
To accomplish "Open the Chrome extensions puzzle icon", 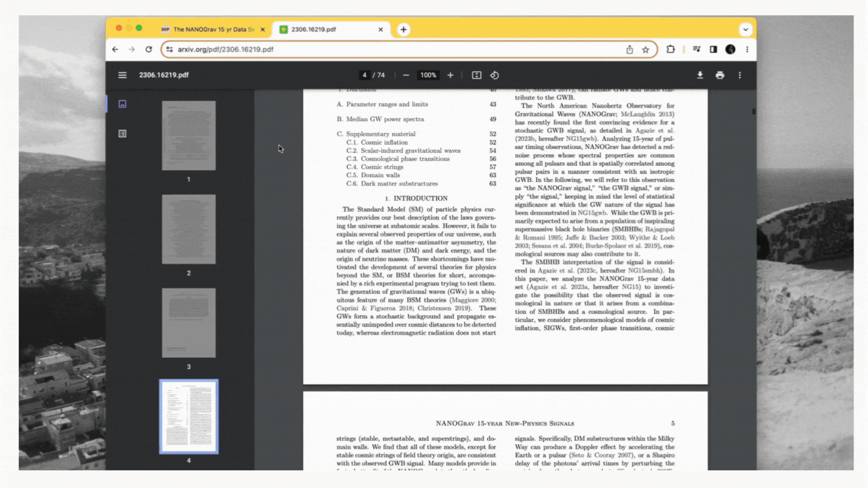I will 670,50.
